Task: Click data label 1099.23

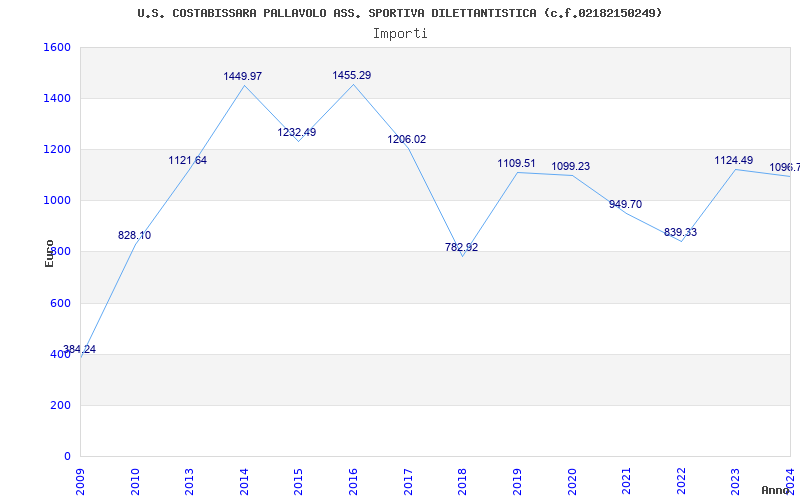Action: 570,166
